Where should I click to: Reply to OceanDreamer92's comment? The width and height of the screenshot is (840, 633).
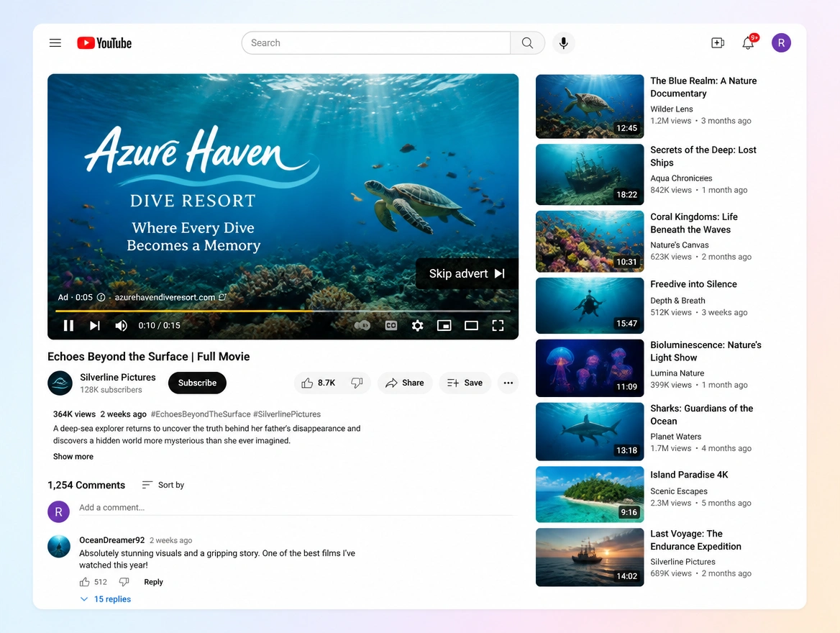tap(153, 582)
